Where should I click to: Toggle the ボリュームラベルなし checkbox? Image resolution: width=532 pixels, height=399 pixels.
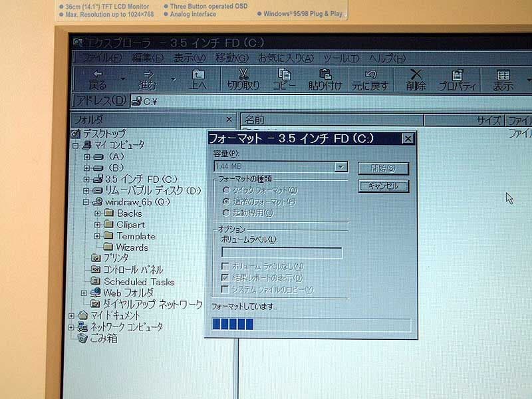pyautogui.click(x=226, y=265)
